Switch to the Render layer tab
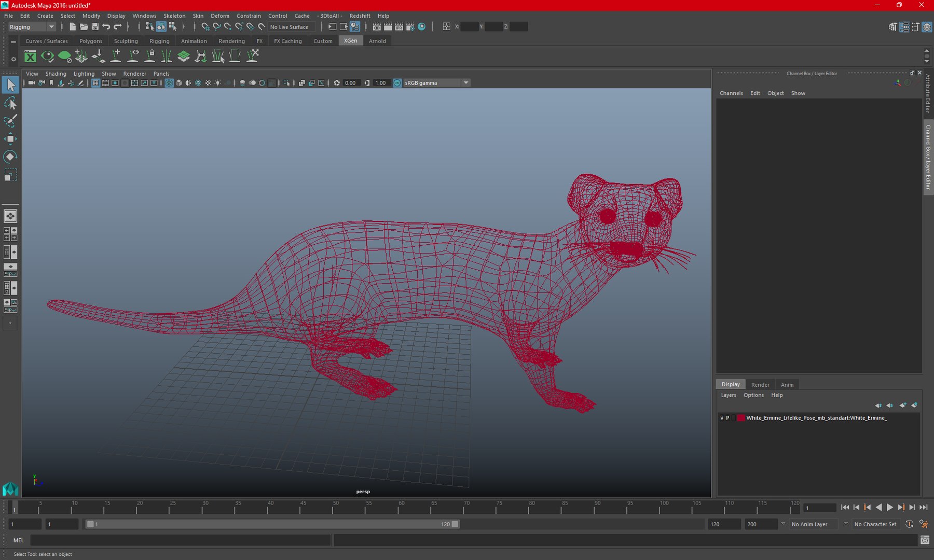 click(760, 385)
